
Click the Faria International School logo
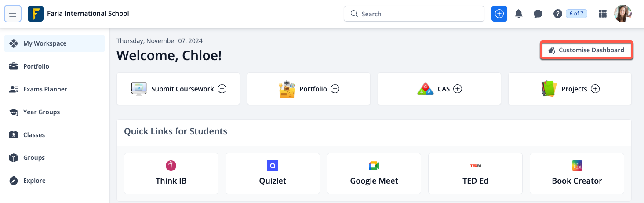click(36, 14)
